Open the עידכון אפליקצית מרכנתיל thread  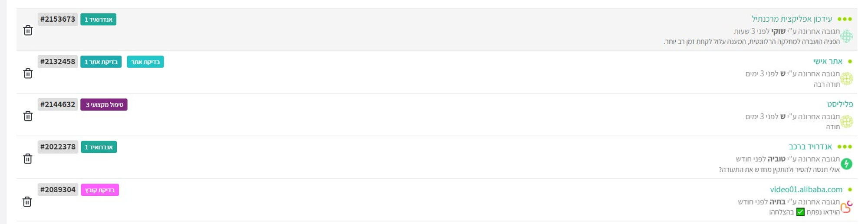pos(792,19)
